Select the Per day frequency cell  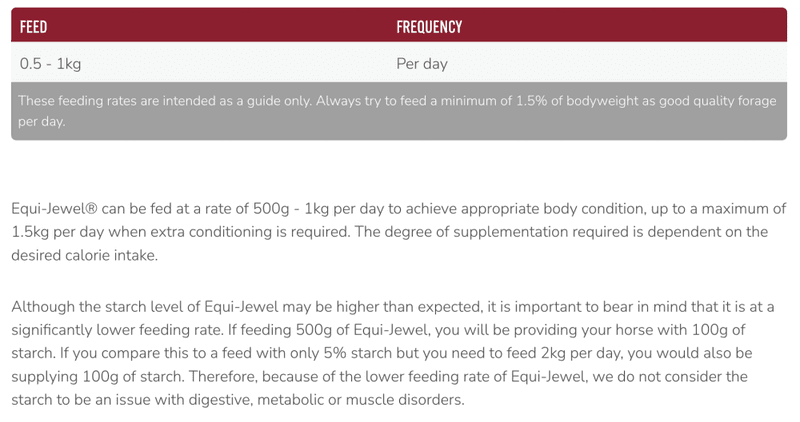(x=422, y=64)
